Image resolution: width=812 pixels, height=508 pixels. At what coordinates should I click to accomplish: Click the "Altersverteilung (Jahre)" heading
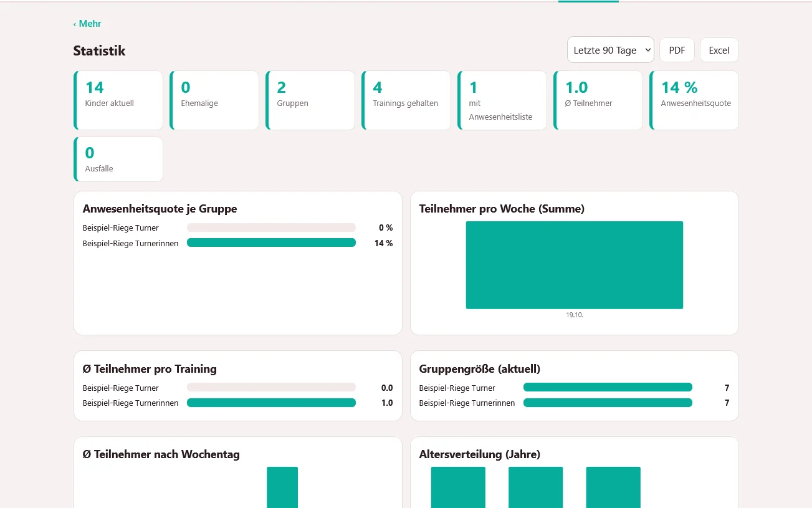[480, 454]
